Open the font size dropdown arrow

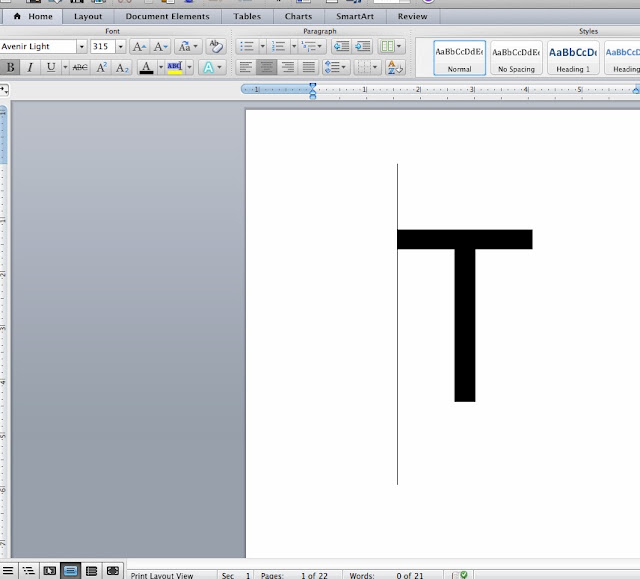pyautogui.click(x=120, y=47)
